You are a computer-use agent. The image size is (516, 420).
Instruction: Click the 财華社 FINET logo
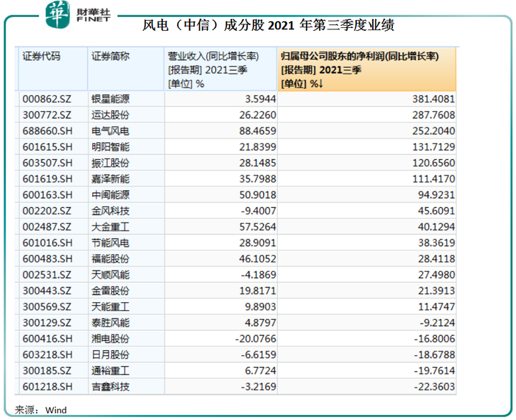click(77, 15)
